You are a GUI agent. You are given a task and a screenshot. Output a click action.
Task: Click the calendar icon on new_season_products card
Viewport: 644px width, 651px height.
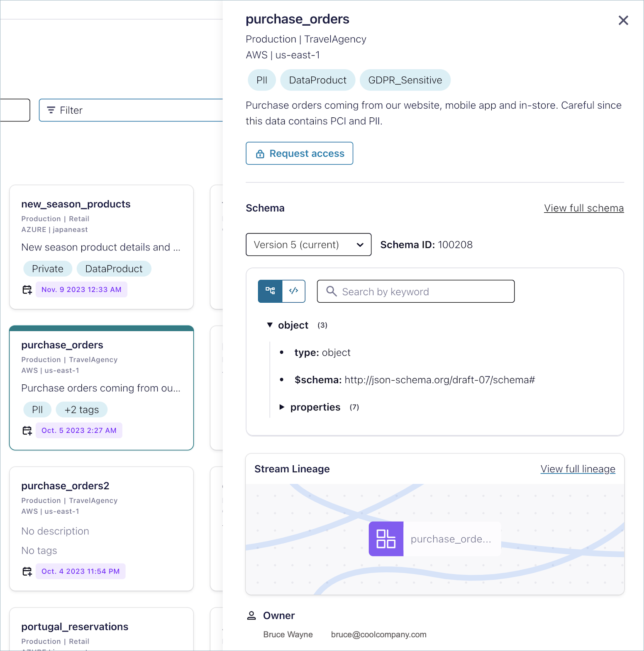click(27, 289)
